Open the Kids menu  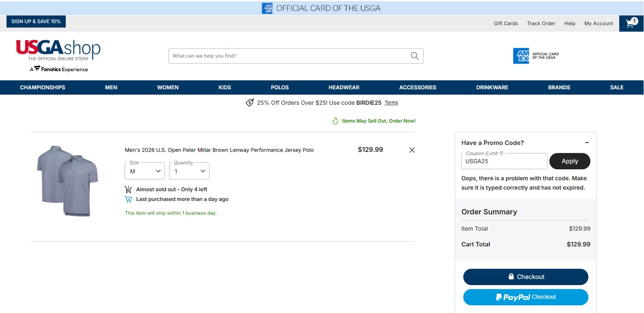coord(225,87)
